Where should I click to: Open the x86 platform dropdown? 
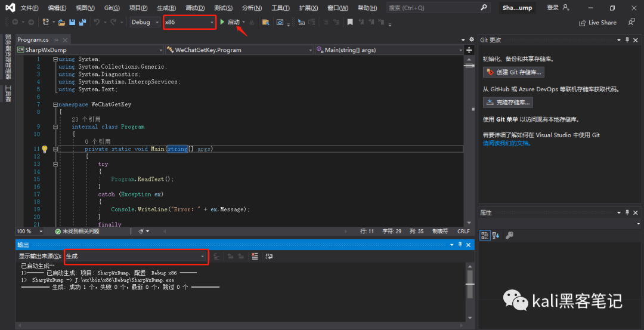[190, 22]
